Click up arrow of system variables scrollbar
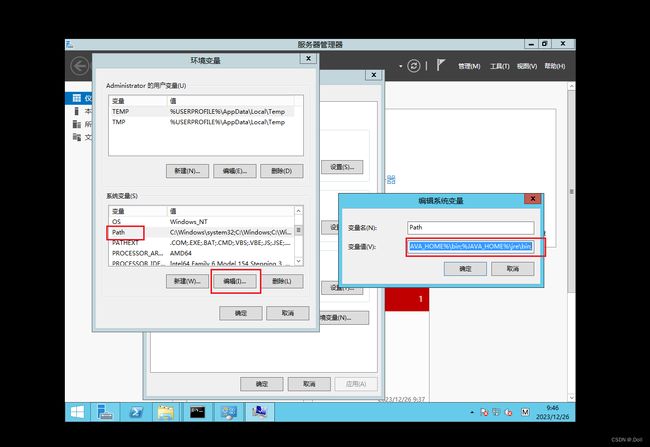Screen dimensions: 650x447 click(x=298, y=211)
